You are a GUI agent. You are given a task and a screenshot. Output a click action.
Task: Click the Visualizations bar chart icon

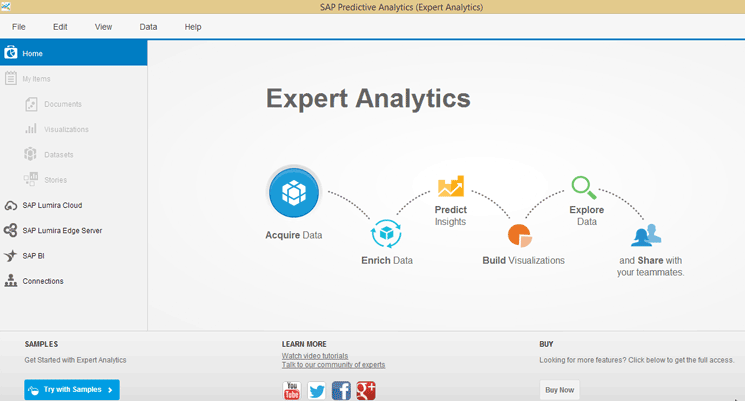pyautogui.click(x=31, y=129)
